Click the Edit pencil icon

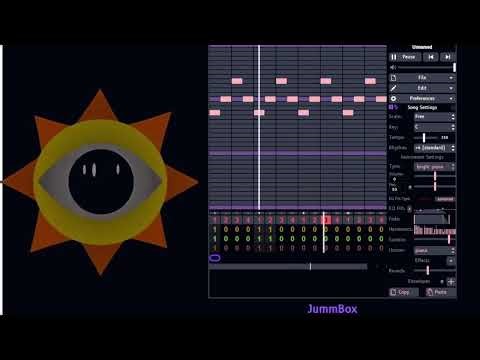(x=393, y=88)
